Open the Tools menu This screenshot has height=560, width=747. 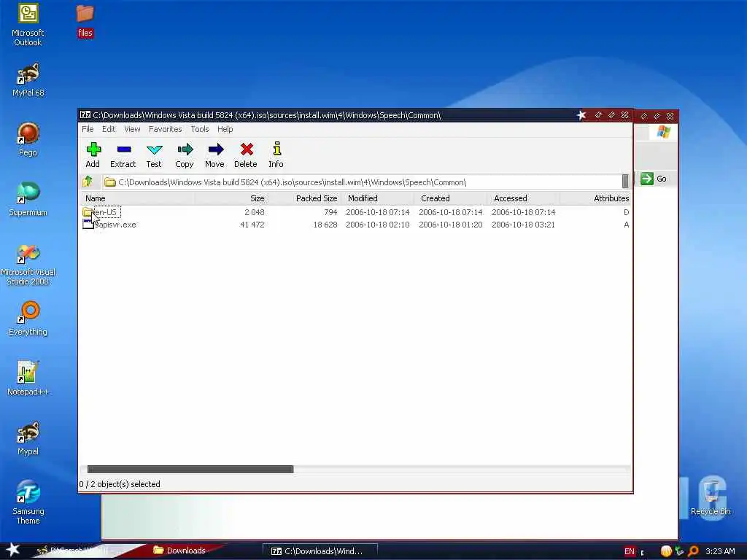pyautogui.click(x=200, y=129)
